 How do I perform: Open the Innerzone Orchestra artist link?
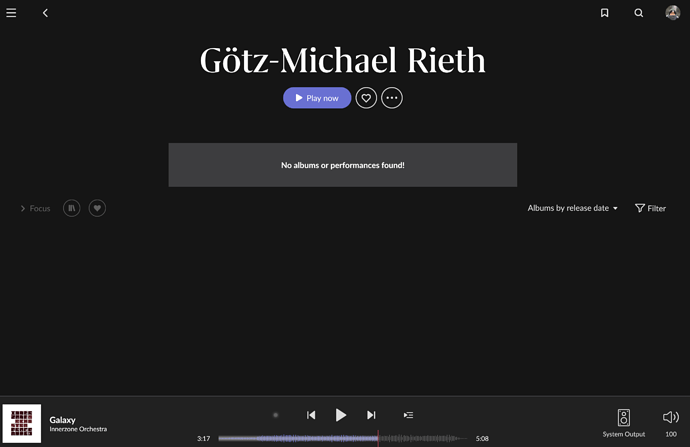[x=78, y=429]
